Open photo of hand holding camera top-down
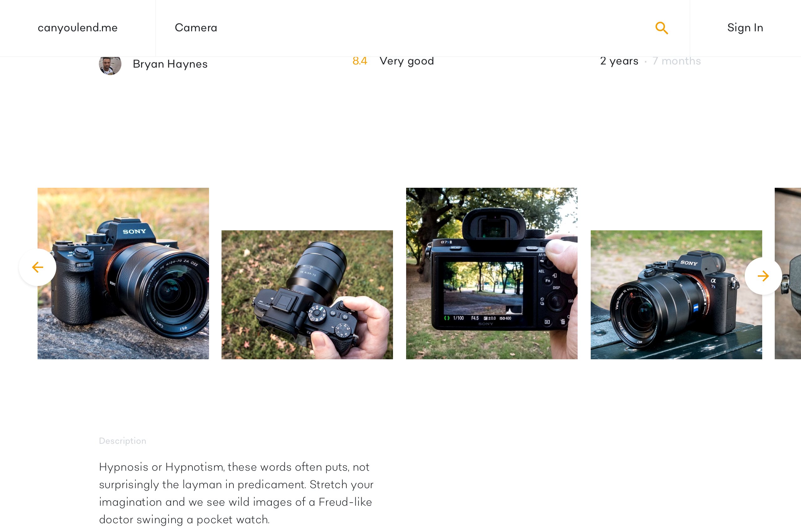801x532 pixels. pyautogui.click(x=307, y=295)
